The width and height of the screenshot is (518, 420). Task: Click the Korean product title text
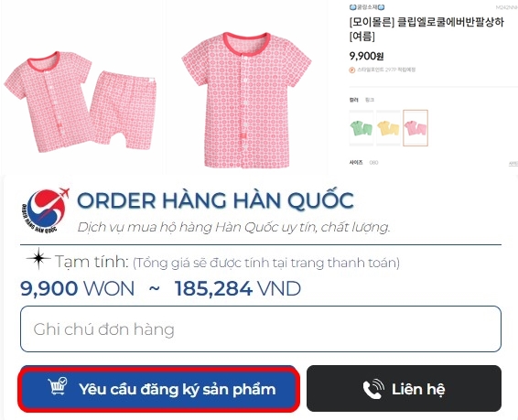click(426, 29)
